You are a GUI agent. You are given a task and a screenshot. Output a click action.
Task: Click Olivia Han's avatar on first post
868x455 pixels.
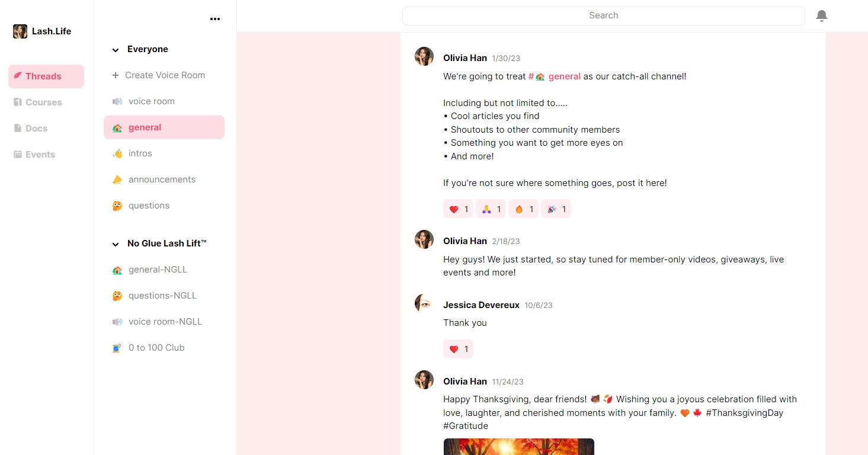click(424, 56)
